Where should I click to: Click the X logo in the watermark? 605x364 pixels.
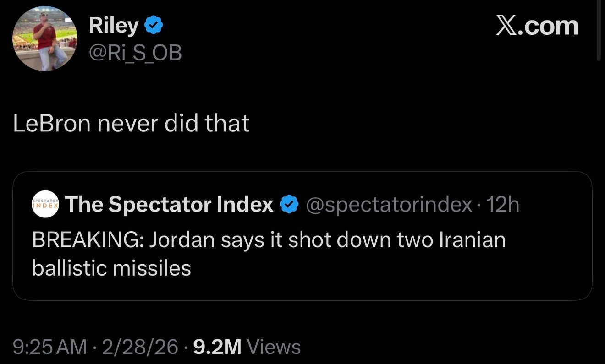507,26
